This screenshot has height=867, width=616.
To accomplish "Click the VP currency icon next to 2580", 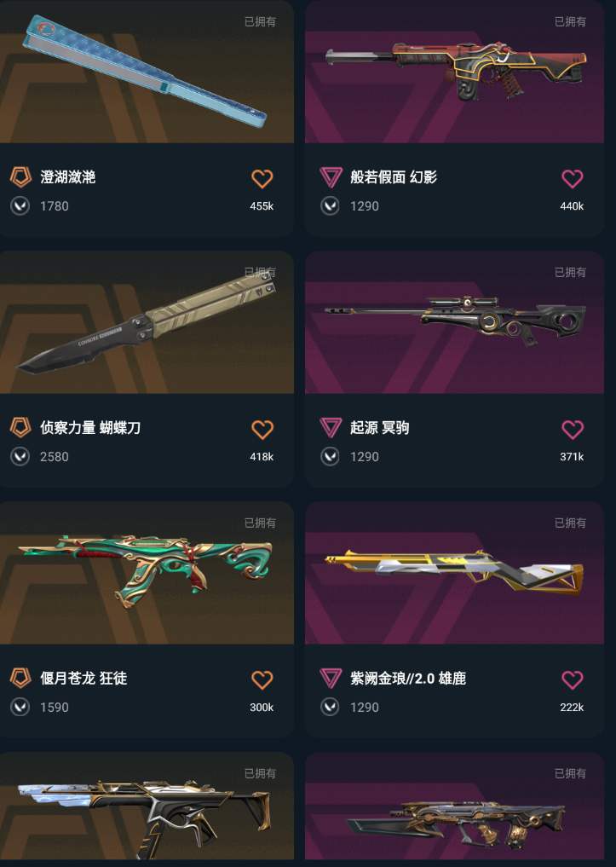I will pos(20,457).
